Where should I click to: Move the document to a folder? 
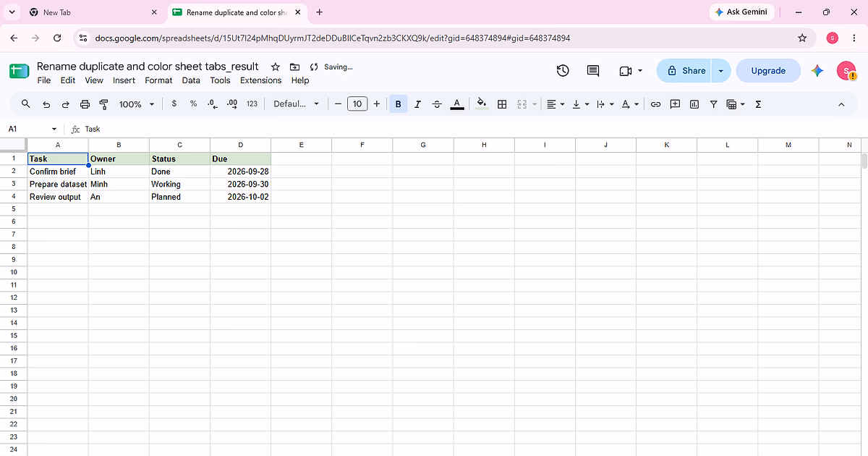pos(294,67)
